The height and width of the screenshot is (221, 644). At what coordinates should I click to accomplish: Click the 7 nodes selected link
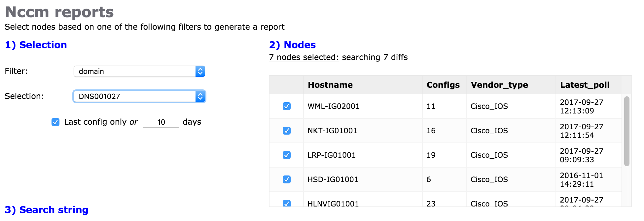[304, 57]
